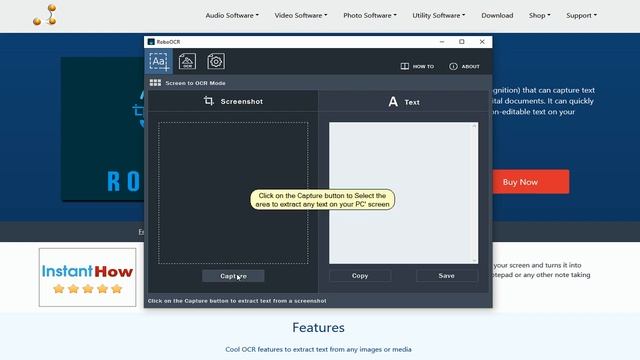
Task: Click the InstantHow five-star badge
Action: [x=87, y=277]
